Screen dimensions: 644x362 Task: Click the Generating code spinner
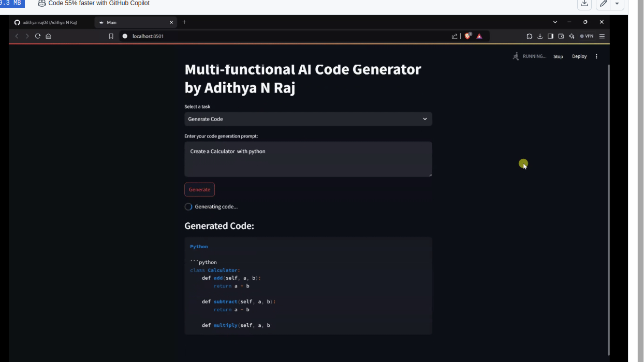point(188,207)
